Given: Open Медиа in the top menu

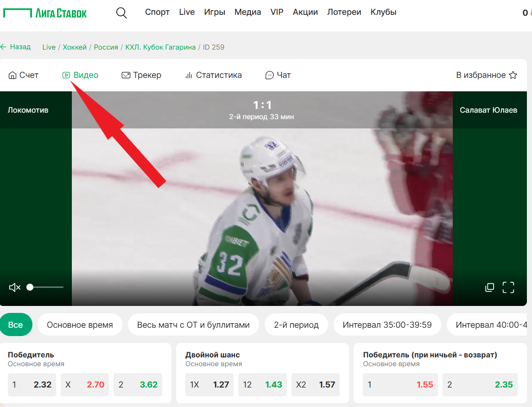Looking at the screenshot, I should click(x=247, y=12).
